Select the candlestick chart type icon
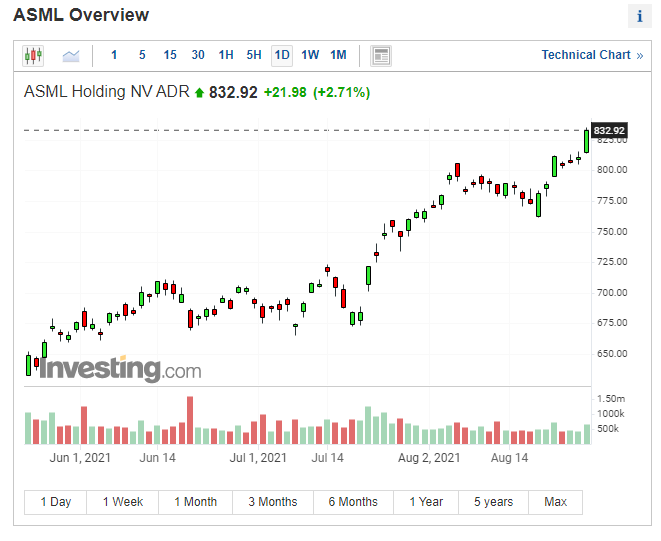Screen dimensions: 661x541 click(x=33, y=55)
